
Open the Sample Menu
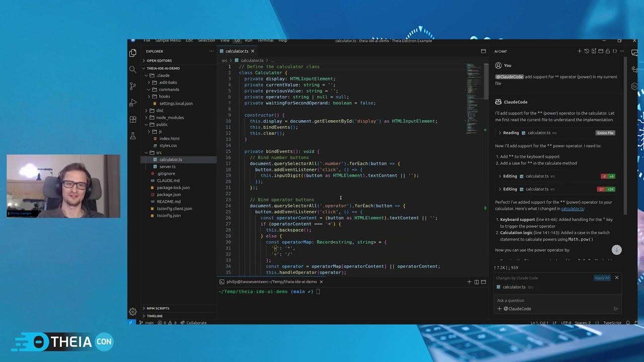(x=168, y=41)
